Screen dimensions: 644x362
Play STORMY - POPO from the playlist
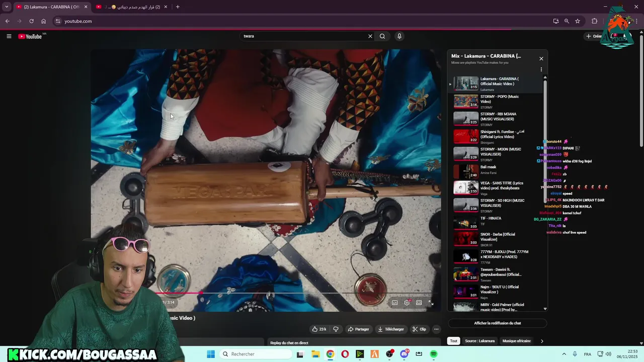(x=495, y=101)
